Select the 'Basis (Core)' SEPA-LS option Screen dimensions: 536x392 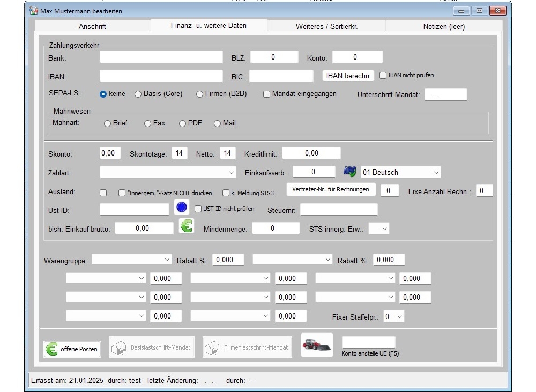click(x=138, y=94)
